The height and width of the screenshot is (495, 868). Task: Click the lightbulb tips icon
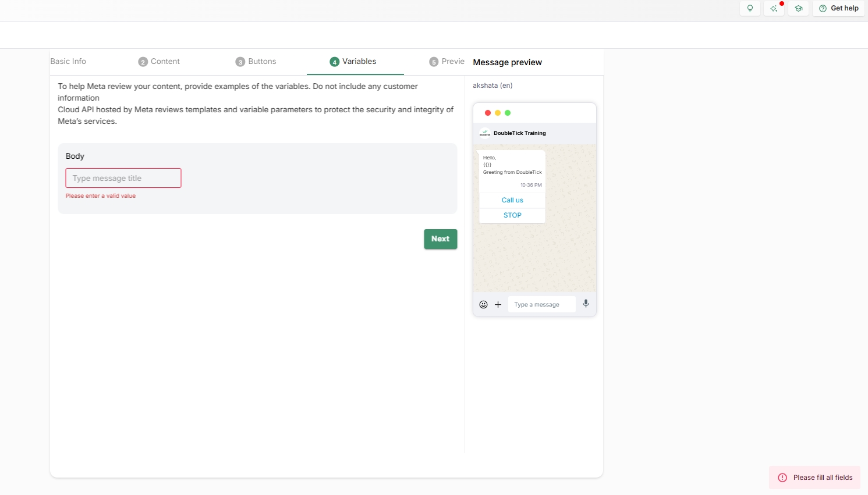(x=750, y=8)
